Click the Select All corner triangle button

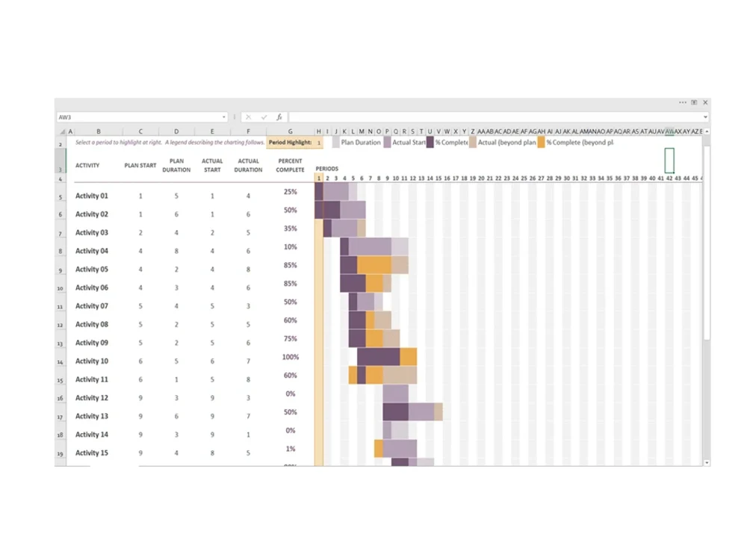[x=61, y=131]
